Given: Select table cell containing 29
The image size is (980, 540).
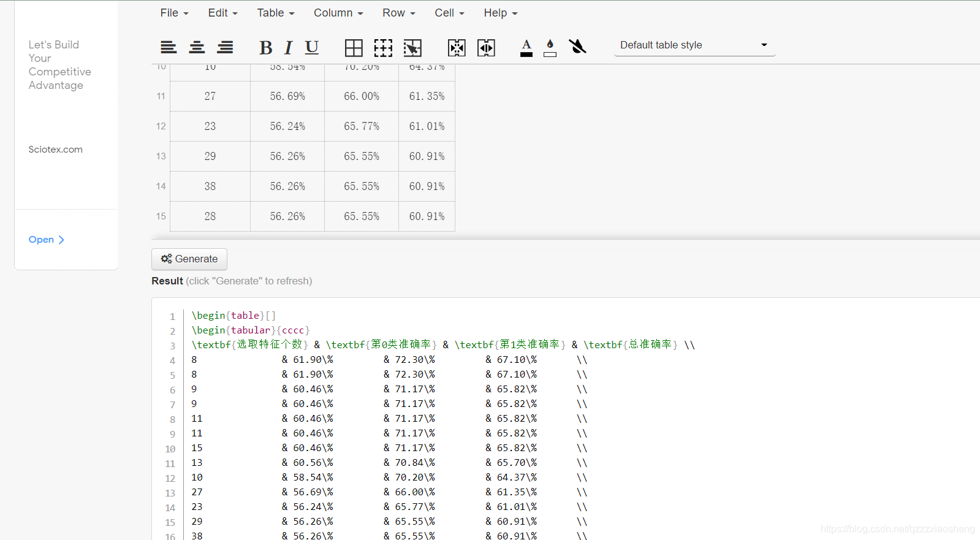Looking at the screenshot, I should [x=210, y=156].
